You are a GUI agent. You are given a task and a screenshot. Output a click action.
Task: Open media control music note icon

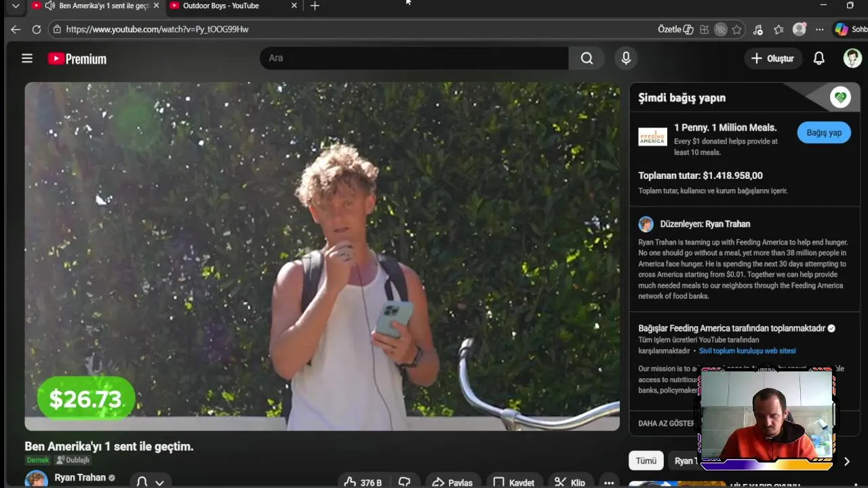point(758,29)
